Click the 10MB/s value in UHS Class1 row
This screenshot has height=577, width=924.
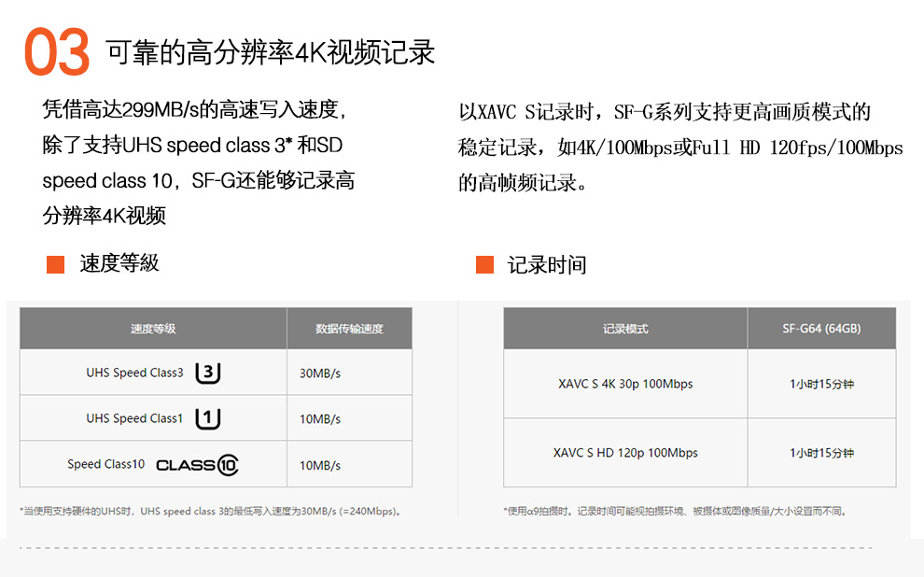(x=320, y=419)
